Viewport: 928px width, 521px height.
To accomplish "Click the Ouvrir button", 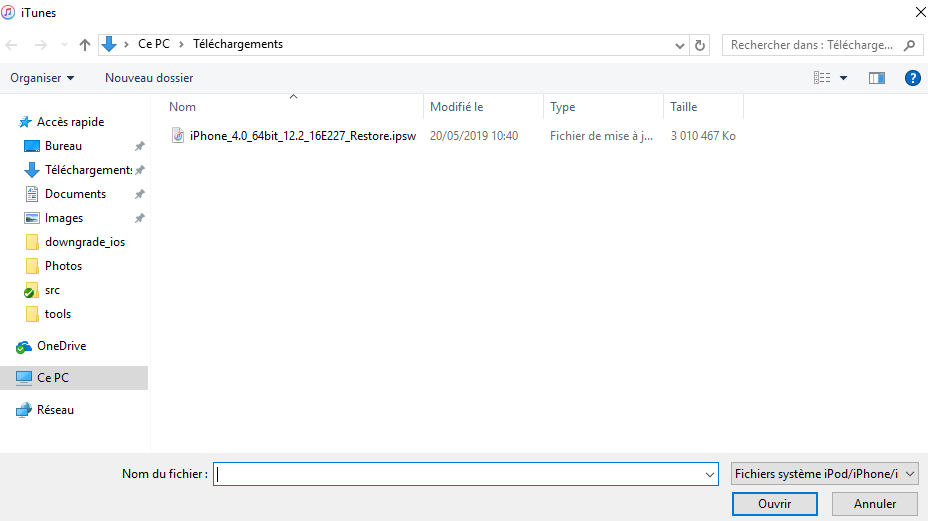I will (x=775, y=504).
